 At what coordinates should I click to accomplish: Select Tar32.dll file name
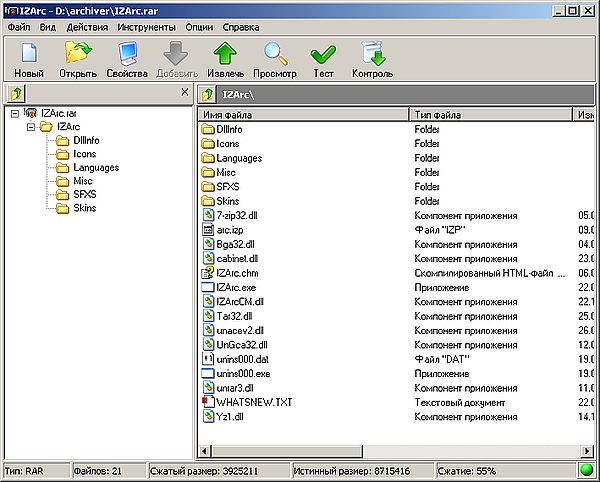click(234, 316)
